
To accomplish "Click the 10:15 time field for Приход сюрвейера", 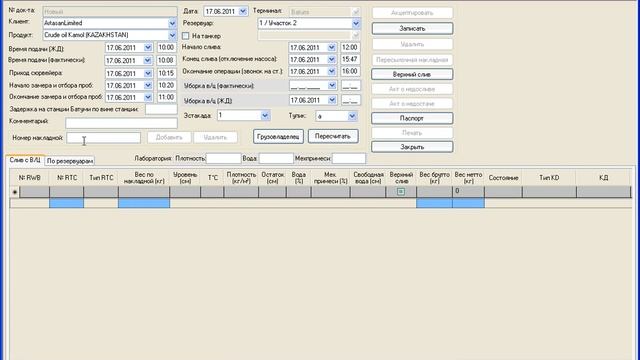I will coord(166,73).
